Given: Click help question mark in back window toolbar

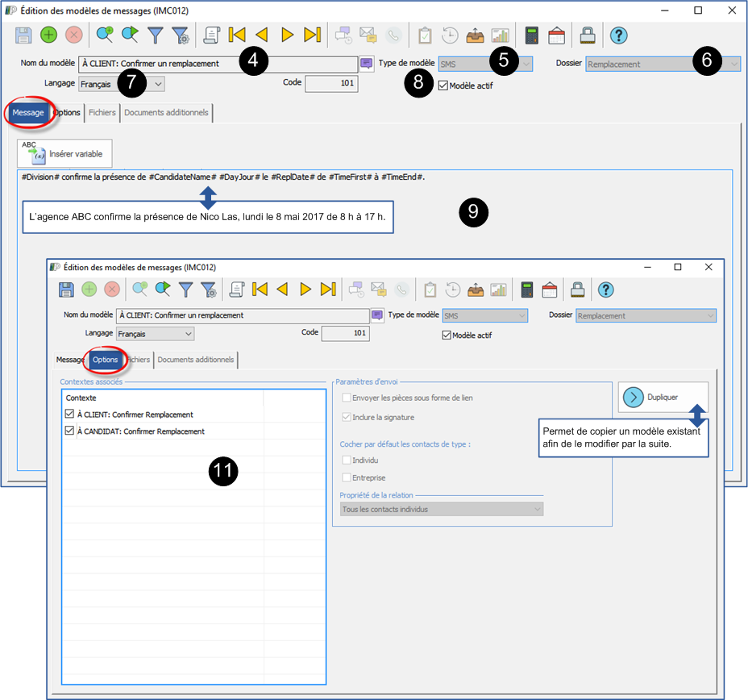Looking at the screenshot, I should pos(619,35).
